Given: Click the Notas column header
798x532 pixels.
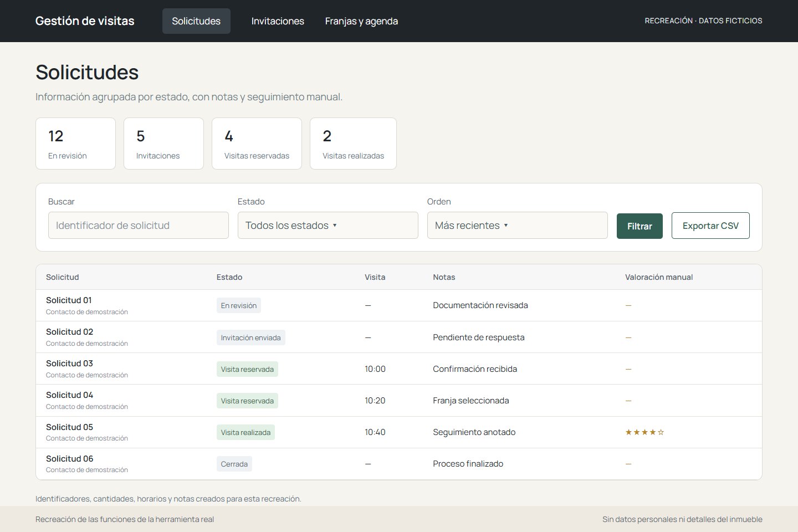Looking at the screenshot, I should pos(444,277).
